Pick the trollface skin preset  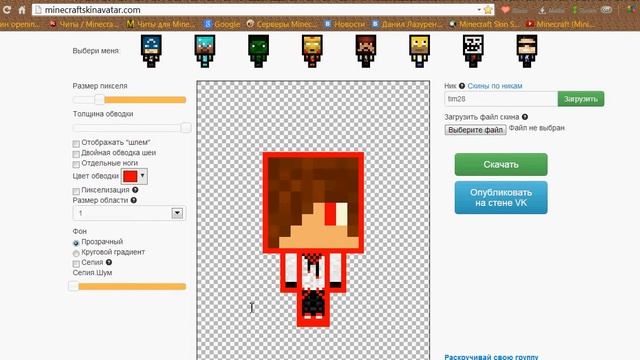point(473,51)
